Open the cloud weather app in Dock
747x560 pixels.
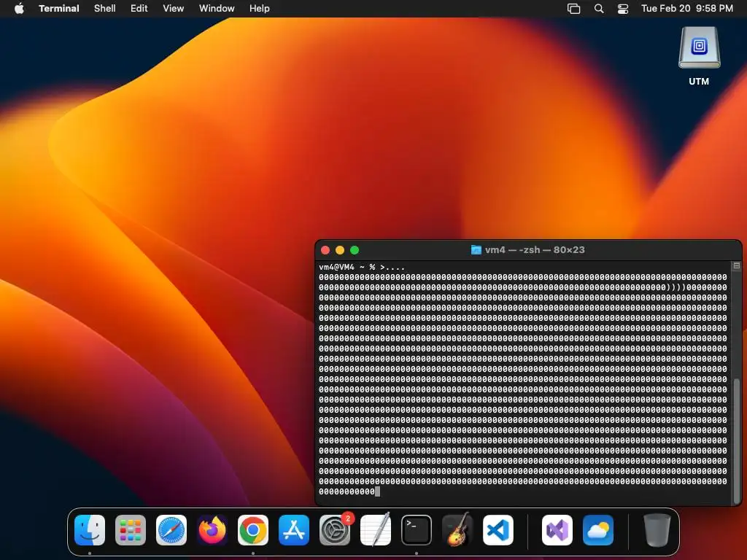click(598, 530)
